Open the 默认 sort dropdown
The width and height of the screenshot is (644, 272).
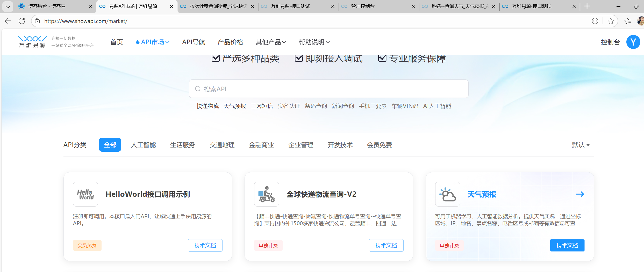[581, 145]
